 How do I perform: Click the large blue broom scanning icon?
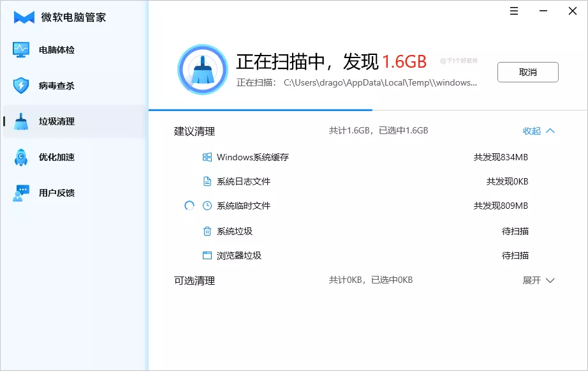pyautogui.click(x=202, y=69)
